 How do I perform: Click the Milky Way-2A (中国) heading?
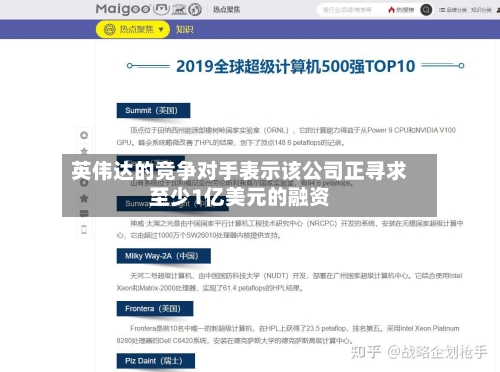pos(164,256)
